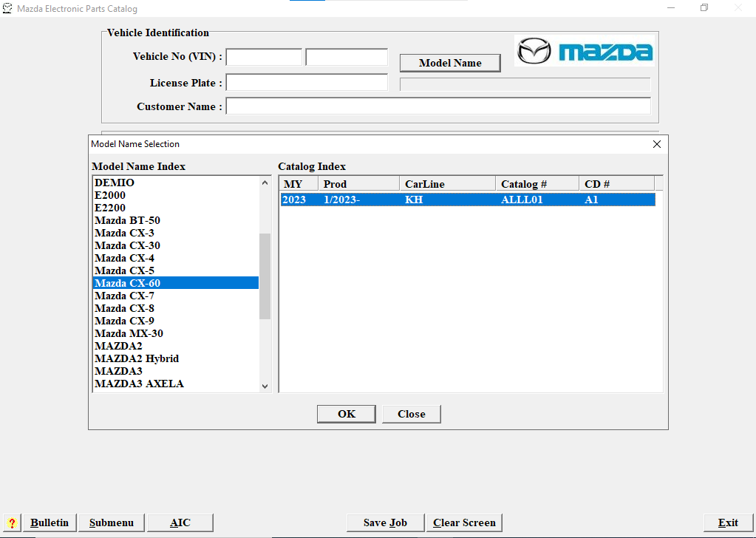This screenshot has height=538, width=756.
Task: Select Mazda CX-5 in the list
Action: (175, 270)
